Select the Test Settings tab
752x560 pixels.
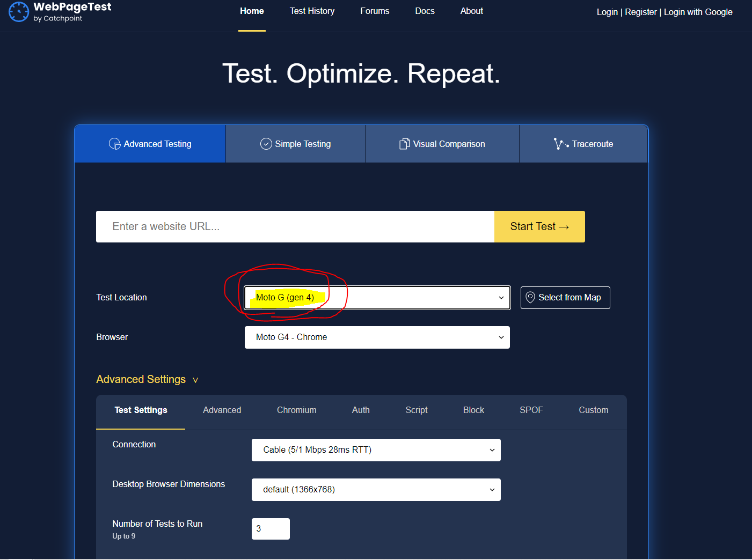[141, 410]
